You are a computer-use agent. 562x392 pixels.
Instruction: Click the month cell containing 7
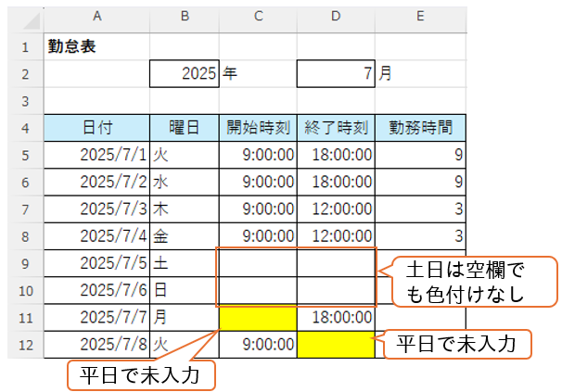point(336,74)
